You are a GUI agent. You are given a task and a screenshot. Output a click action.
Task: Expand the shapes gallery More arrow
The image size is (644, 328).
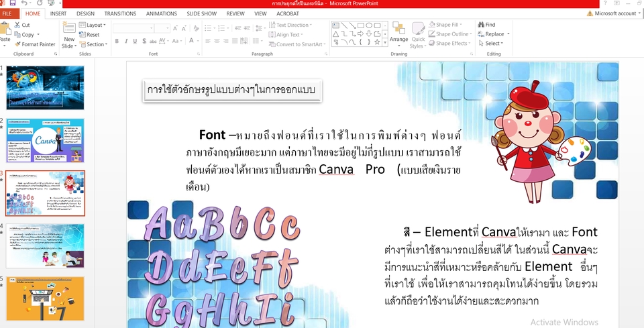(385, 42)
